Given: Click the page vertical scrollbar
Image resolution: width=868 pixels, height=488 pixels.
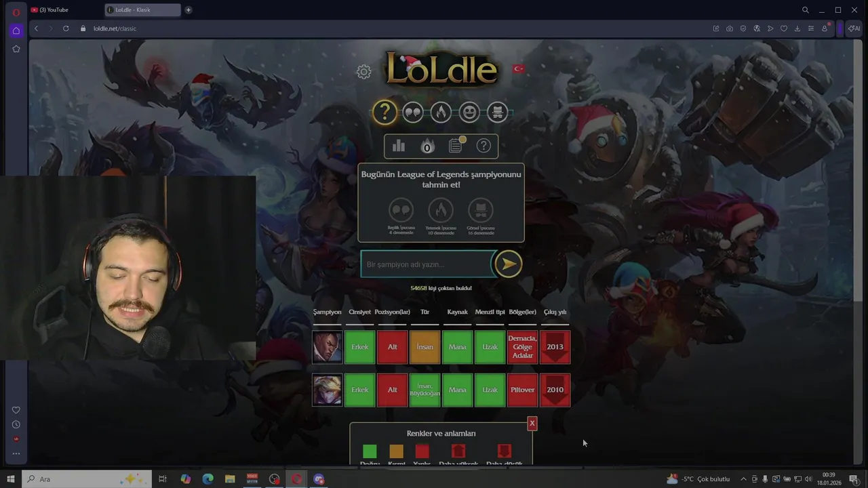Looking at the screenshot, I should click(859, 251).
